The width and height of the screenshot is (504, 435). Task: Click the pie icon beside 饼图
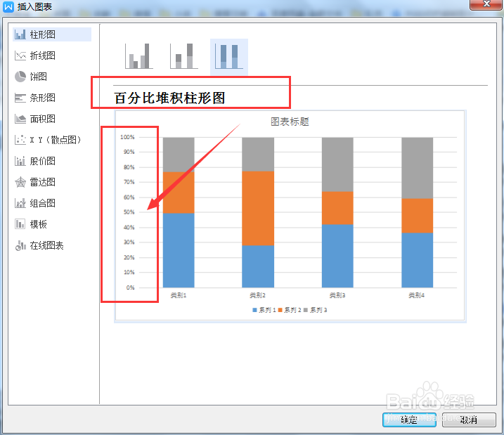point(20,77)
